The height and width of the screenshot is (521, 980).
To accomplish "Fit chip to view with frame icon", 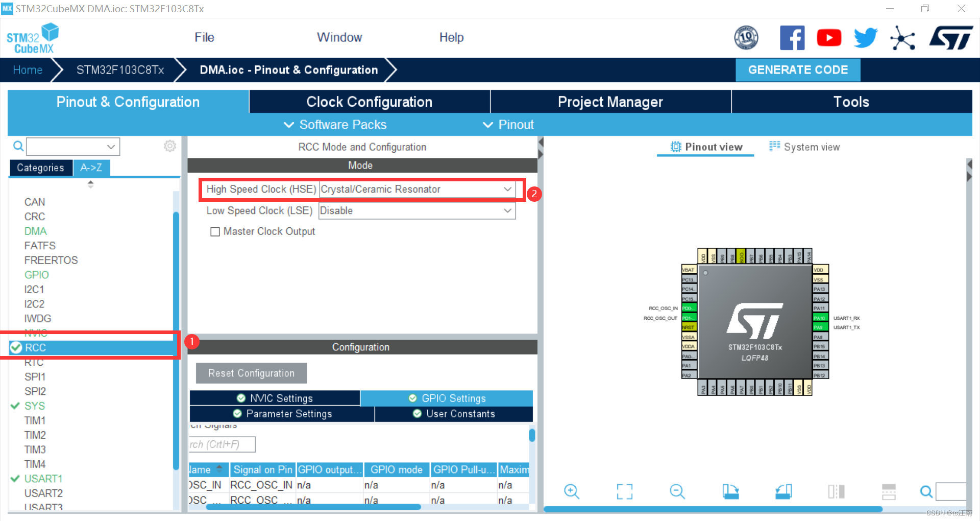I will (625, 491).
